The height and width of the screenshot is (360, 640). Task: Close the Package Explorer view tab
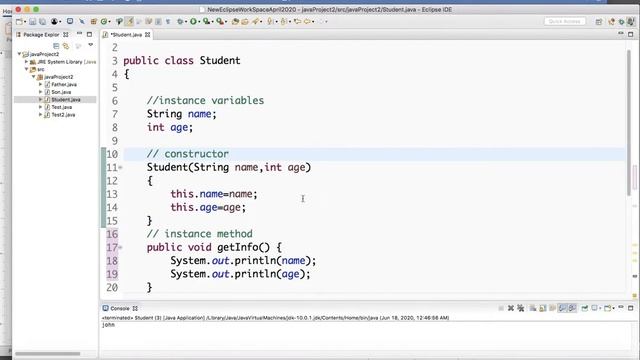[66, 35]
